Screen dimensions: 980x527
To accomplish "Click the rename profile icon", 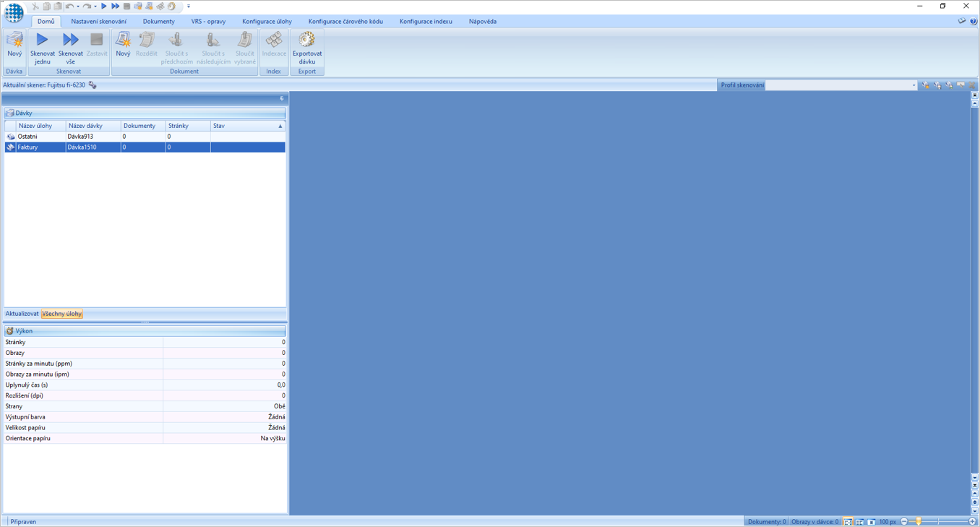I will tap(960, 85).
